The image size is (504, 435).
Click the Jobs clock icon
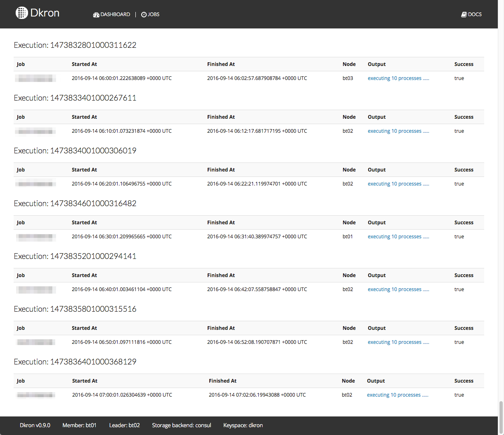(144, 14)
